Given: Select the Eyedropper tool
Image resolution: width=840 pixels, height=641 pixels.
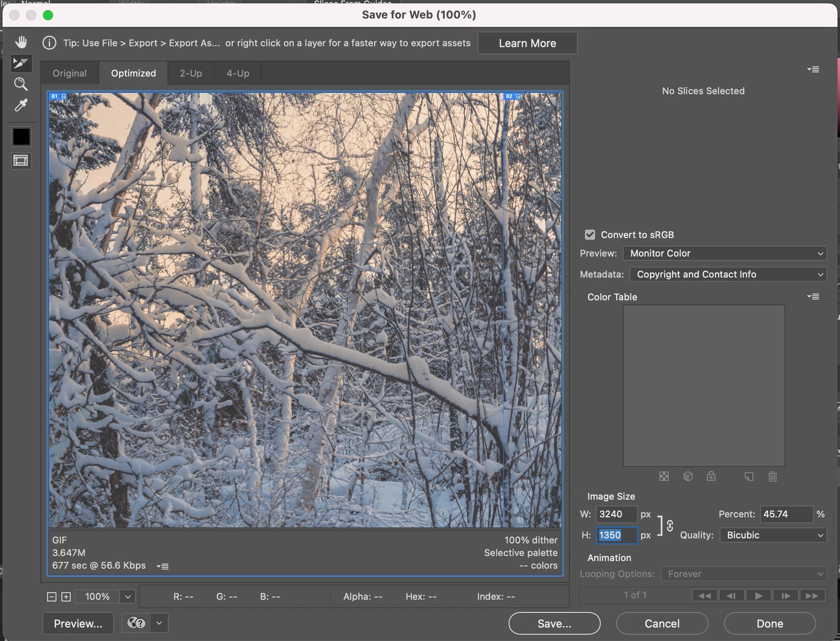Looking at the screenshot, I should (x=21, y=105).
